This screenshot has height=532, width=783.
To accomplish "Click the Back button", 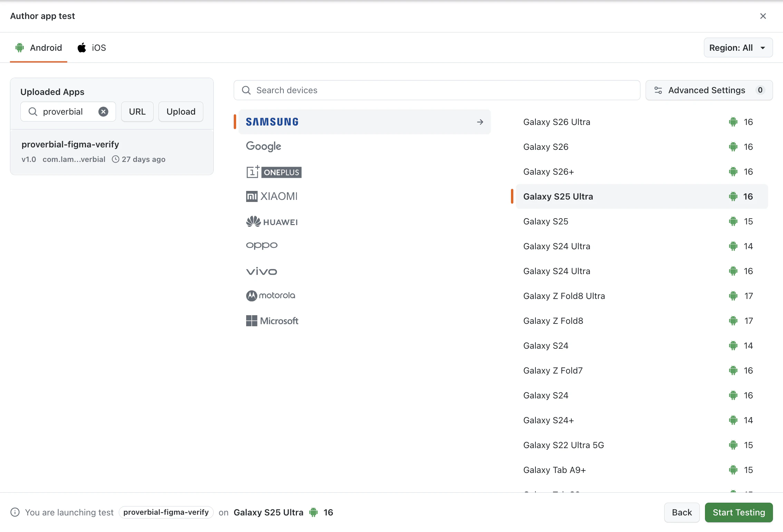I will tap(682, 513).
